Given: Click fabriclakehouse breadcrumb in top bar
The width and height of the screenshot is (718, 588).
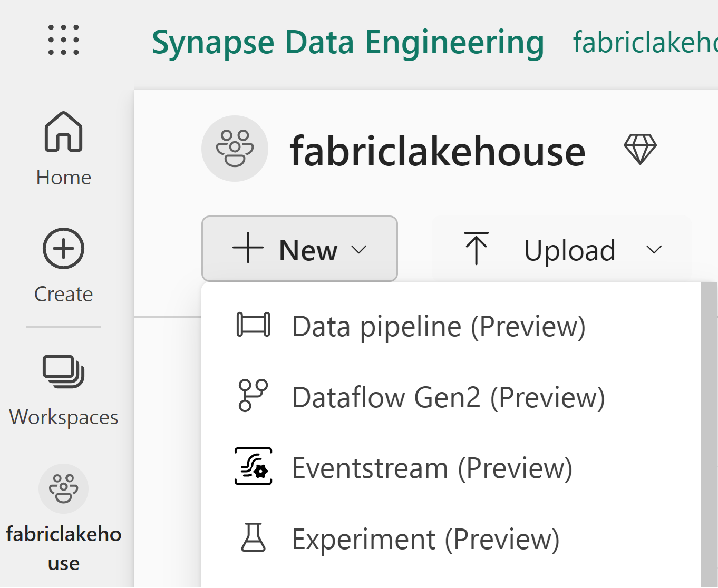Looking at the screenshot, I should (x=645, y=42).
